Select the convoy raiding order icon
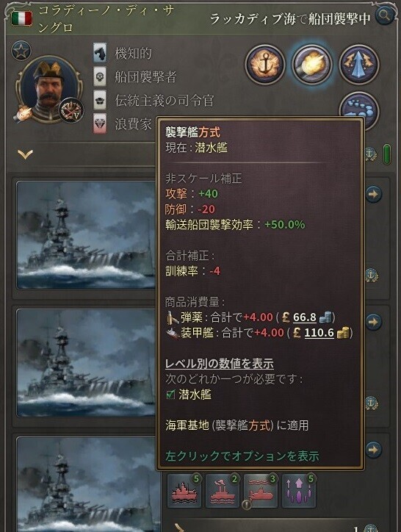This screenshot has width=401, height=532. [312, 65]
